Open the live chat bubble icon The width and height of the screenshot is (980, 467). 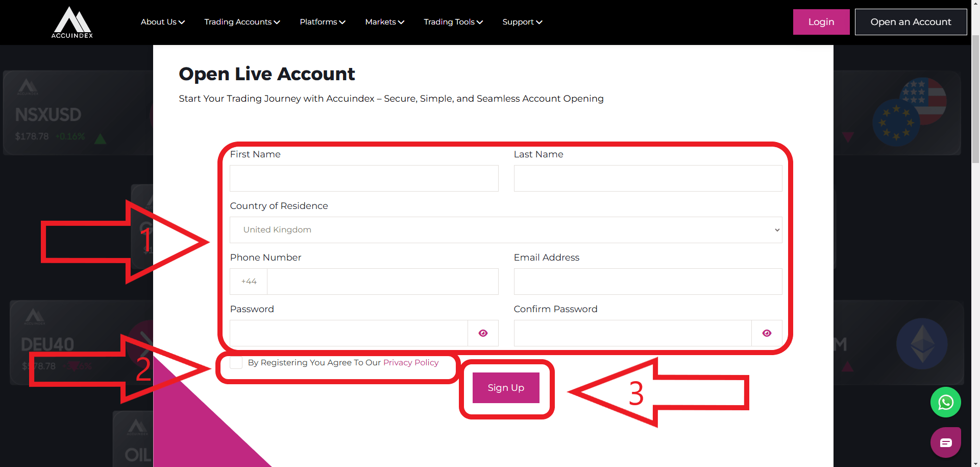click(945, 442)
